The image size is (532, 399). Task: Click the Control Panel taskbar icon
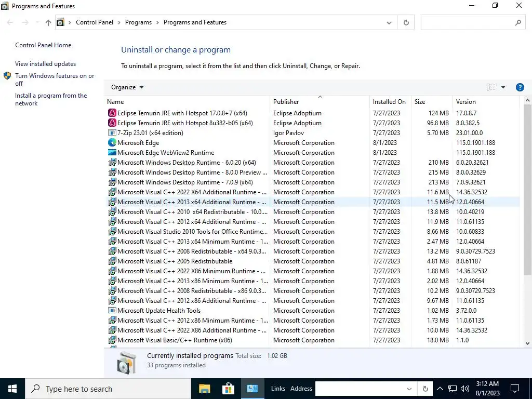point(252,389)
